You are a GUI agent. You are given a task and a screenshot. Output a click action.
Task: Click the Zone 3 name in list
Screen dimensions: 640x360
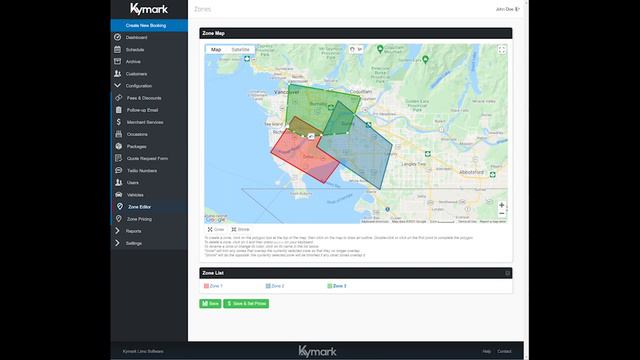(340, 286)
